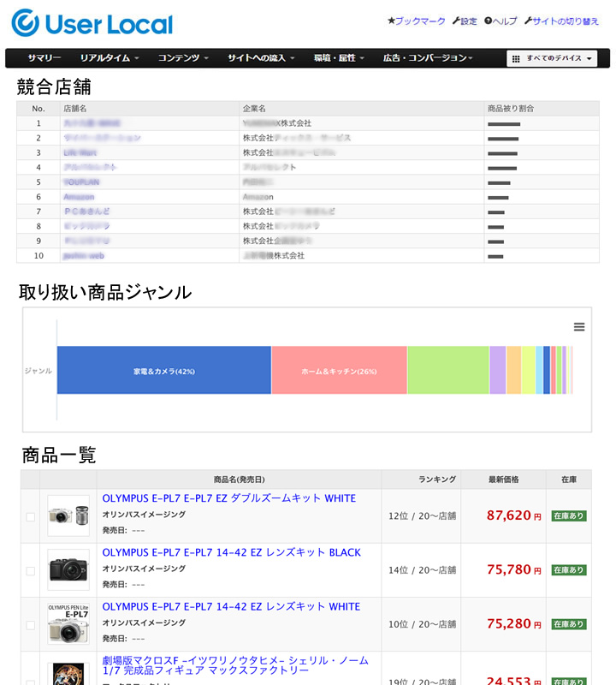The width and height of the screenshot is (616, 685).
Task: Open the Amazon store link in row 6
Action: coord(79,197)
